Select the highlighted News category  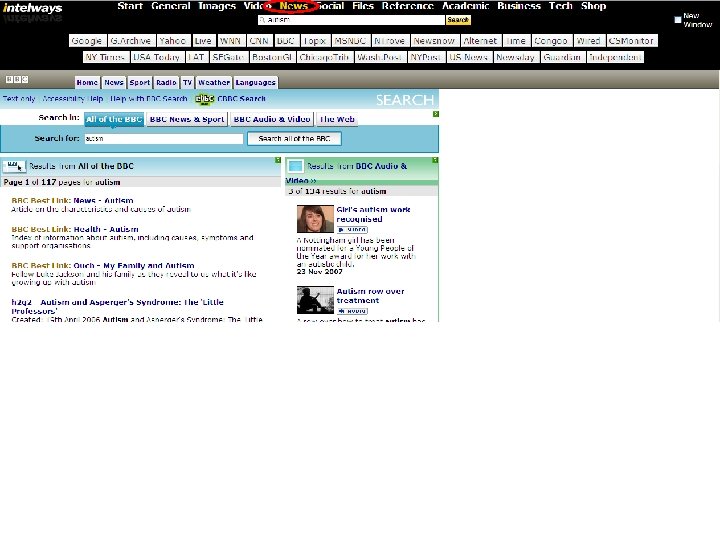pyautogui.click(x=293, y=6)
